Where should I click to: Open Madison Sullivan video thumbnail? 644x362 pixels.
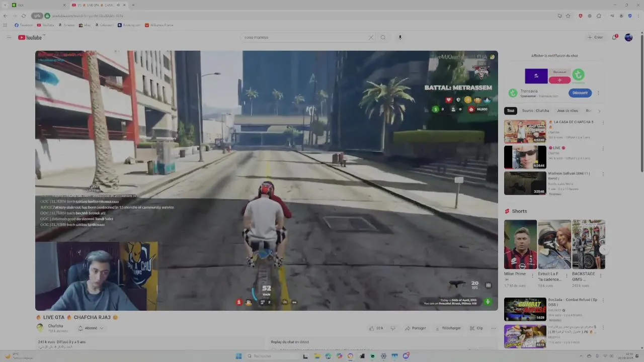[525, 183]
